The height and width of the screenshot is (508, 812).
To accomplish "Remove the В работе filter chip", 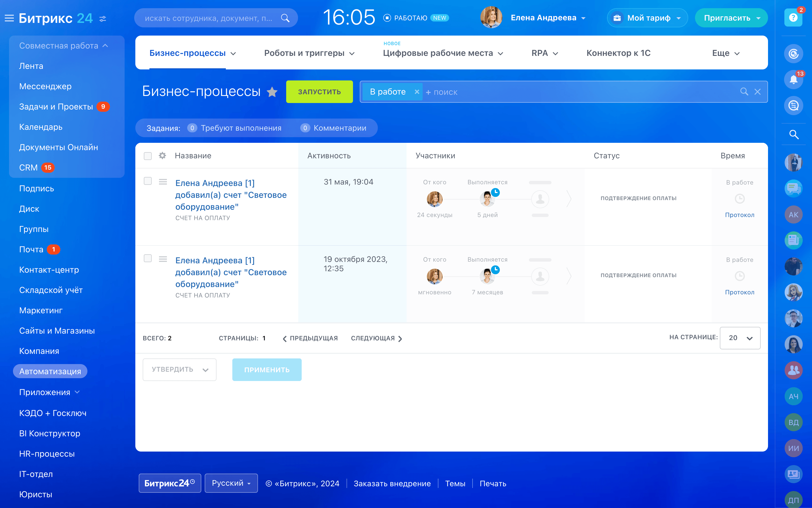I will point(417,92).
